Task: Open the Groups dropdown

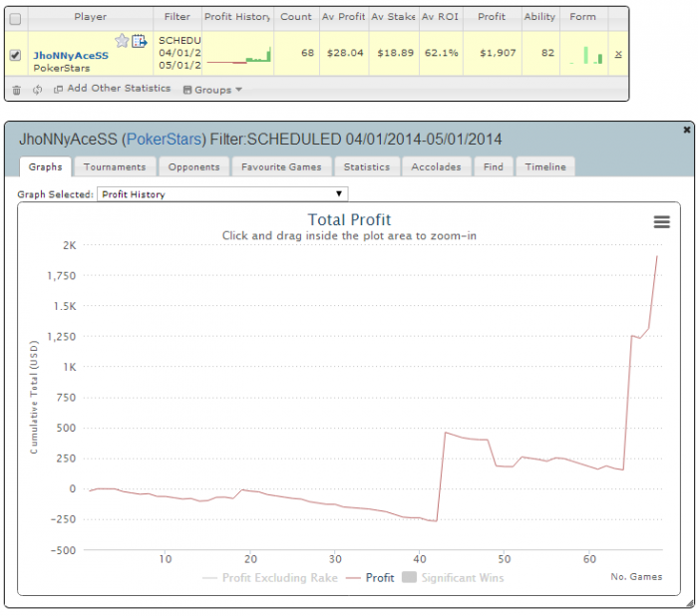Action: point(212,90)
